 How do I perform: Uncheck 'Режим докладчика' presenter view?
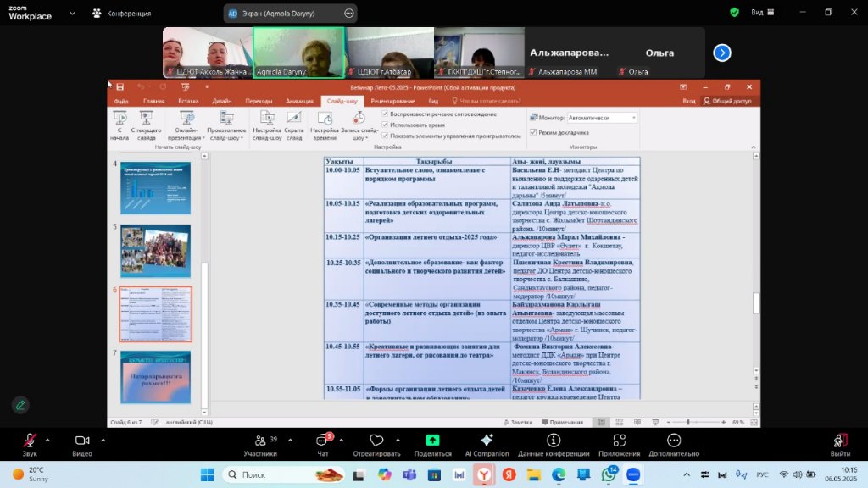tap(533, 132)
